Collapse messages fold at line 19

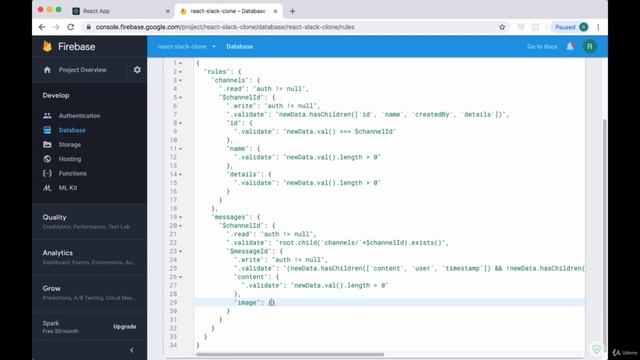tap(180, 217)
